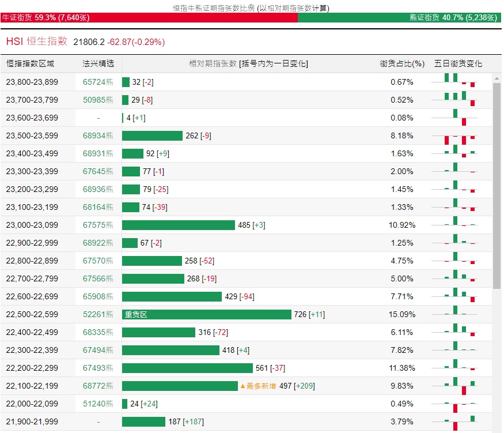The width and height of the screenshot is (504, 433).
Task: Open the 52261熊 link in the 重货区 row
Action: tap(98, 314)
